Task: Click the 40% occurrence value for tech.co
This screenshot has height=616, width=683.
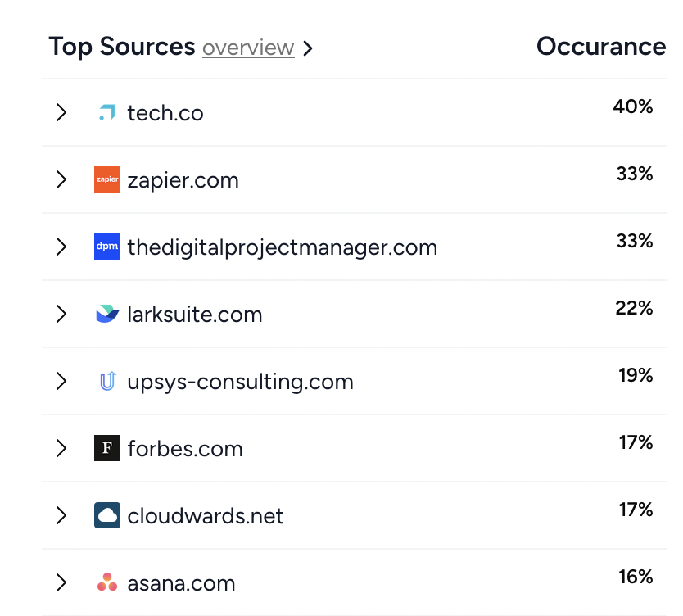Action: pyautogui.click(x=633, y=106)
